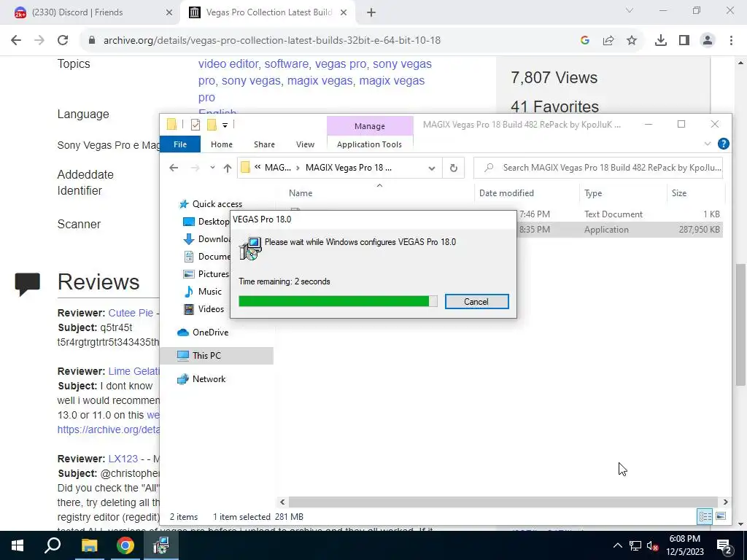747x560 pixels.
Task: Click the installer progress bar
Action: pyautogui.click(x=338, y=301)
